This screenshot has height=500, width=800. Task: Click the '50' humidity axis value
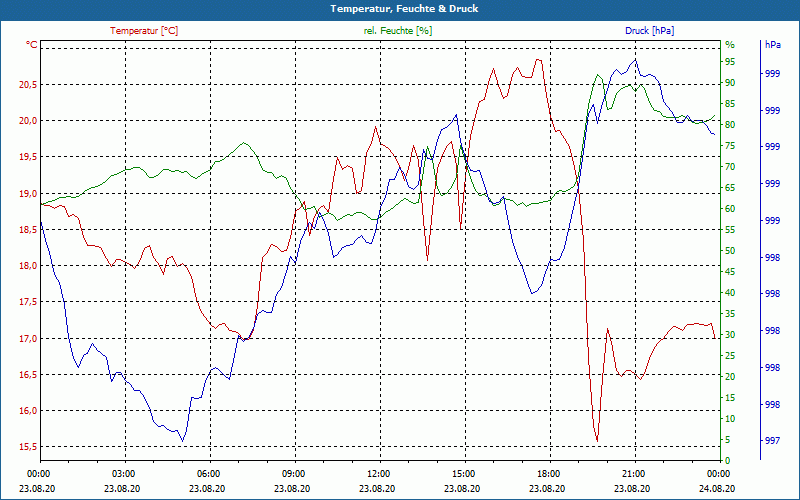click(730, 251)
